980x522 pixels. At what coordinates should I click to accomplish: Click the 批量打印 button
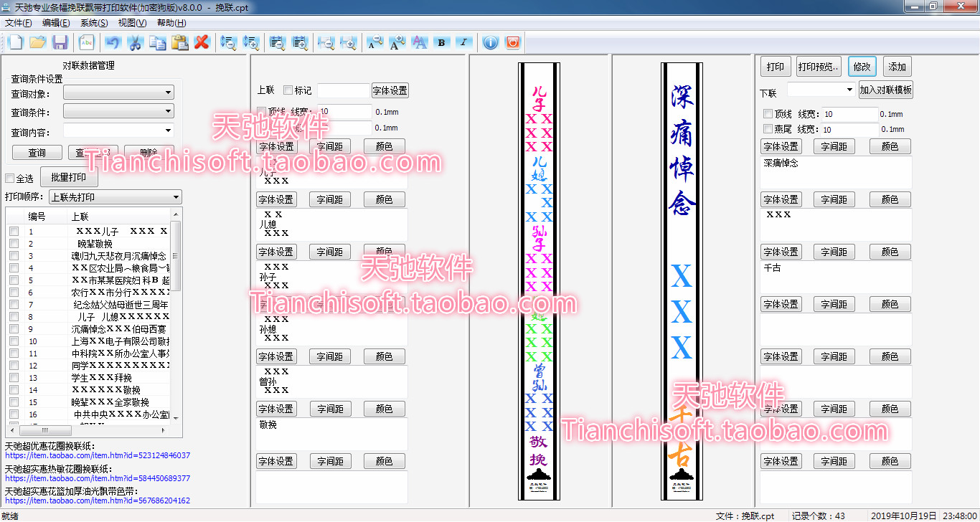[69, 177]
